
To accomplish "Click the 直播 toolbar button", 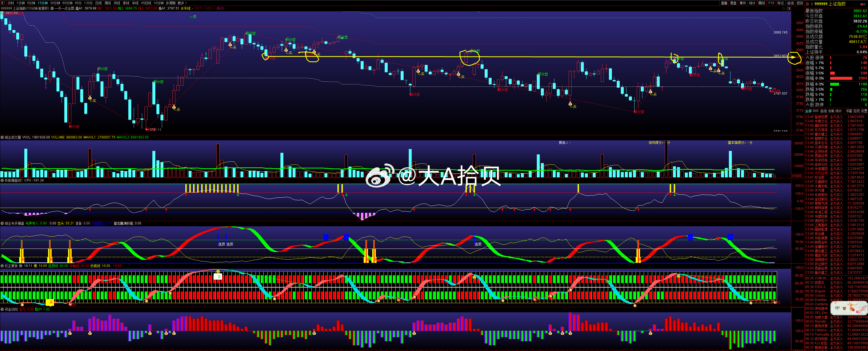I will tap(724, 3).
